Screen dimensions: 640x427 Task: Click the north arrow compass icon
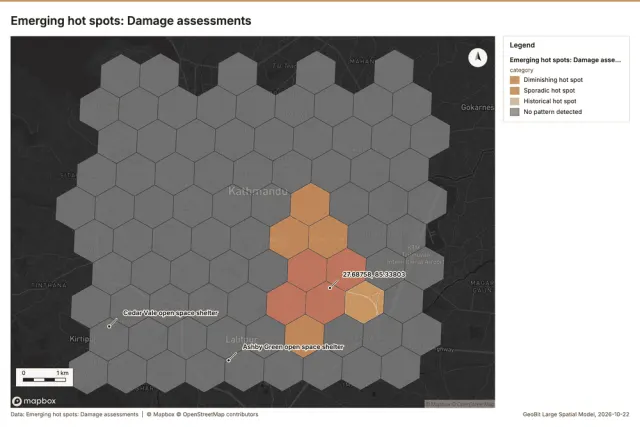tap(478, 58)
